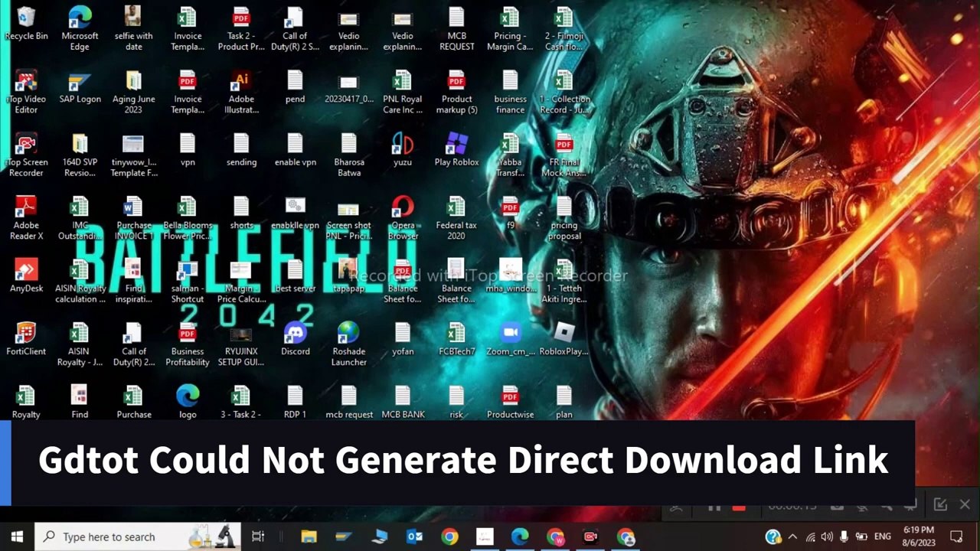This screenshot has width=980, height=551.
Task: Select the '1 - Tetteh Akiti Ingre...' Excel file
Action: pos(563,281)
